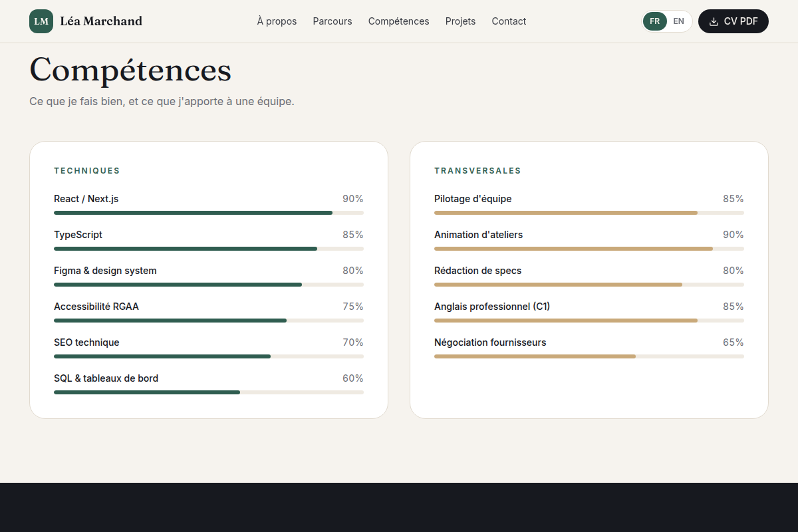
Task: Click the Accessibilité RGAA progress bar
Action: click(209, 321)
